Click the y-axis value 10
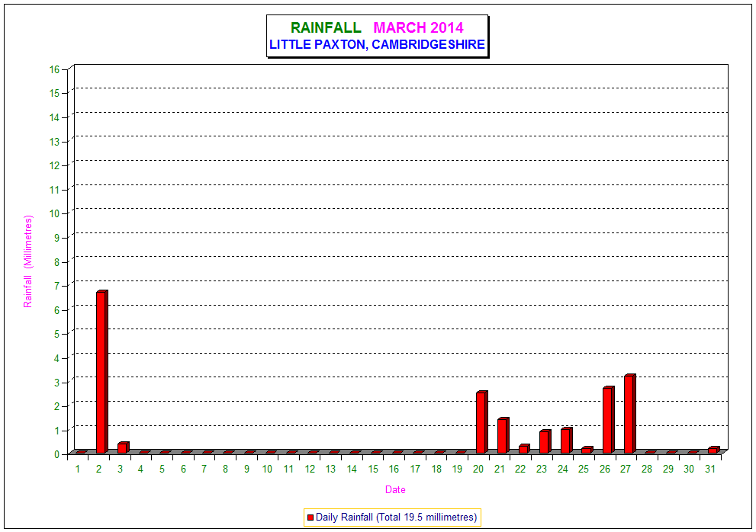 pyautogui.click(x=54, y=213)
